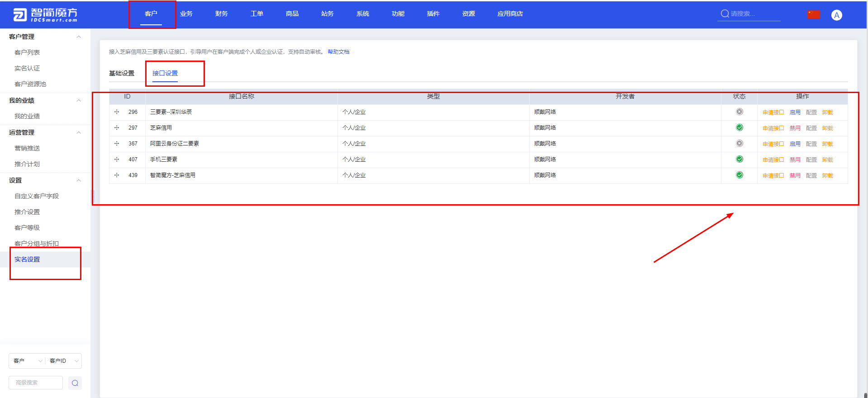Click 配置 for 智简魔方-芝麻信用

point(811,176)
